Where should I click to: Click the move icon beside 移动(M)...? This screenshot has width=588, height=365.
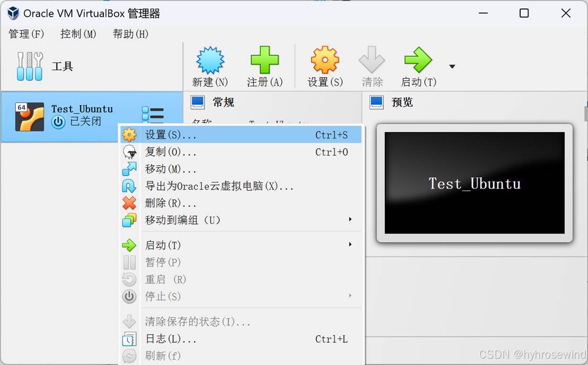pos(129,169)
